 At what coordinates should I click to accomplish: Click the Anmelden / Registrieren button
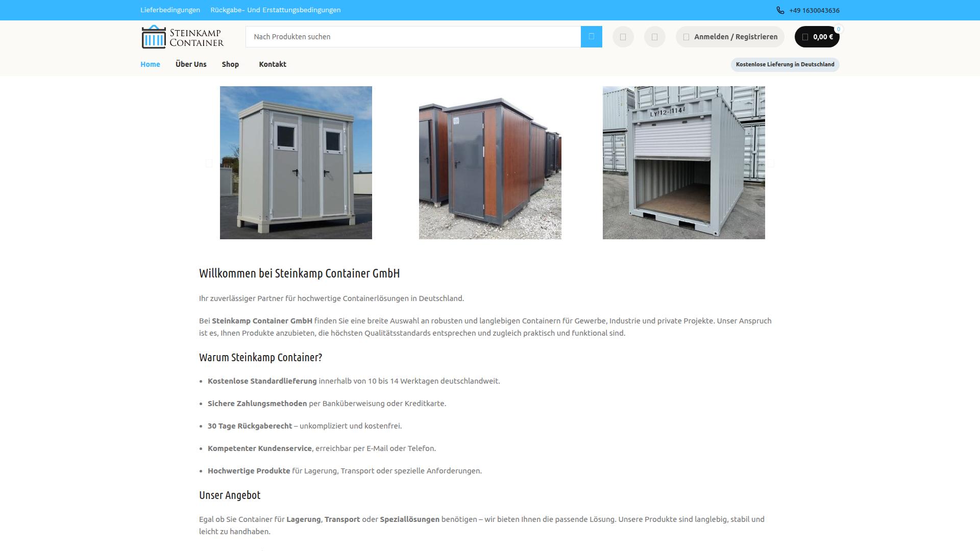730,37
